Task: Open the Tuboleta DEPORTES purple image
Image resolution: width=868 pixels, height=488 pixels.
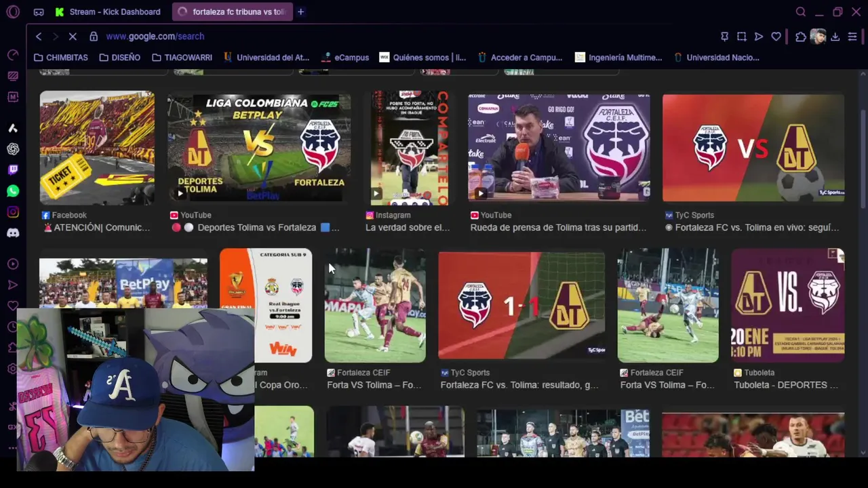Action: point(788,305)
